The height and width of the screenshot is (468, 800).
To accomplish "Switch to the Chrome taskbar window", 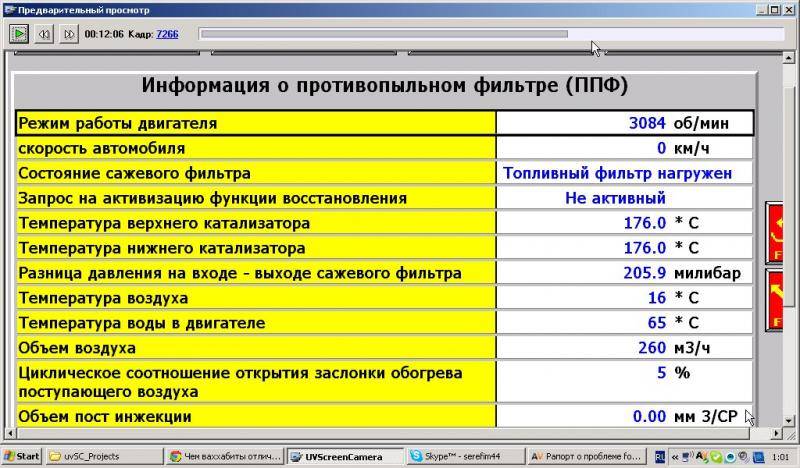I will click(225, 456).
